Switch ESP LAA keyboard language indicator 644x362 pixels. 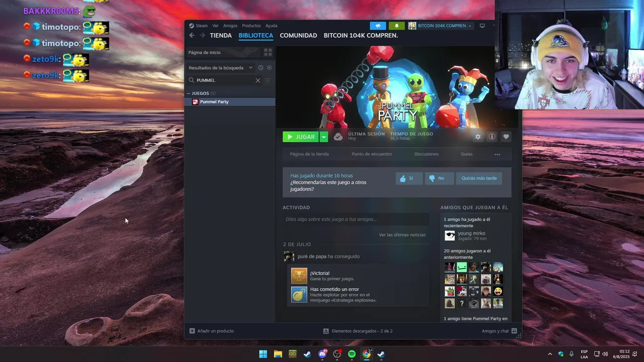pyautogui.click(x=584, y=354)
